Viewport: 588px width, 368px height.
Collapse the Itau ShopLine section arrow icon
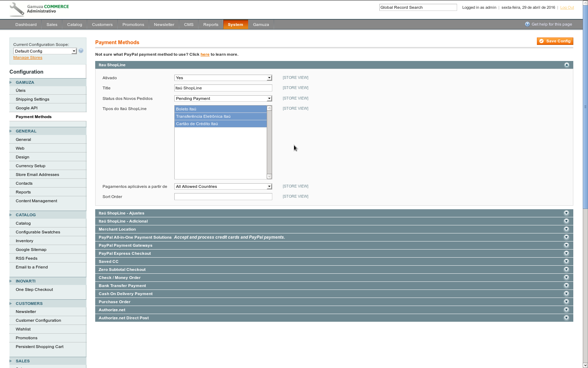click(567, 65)
